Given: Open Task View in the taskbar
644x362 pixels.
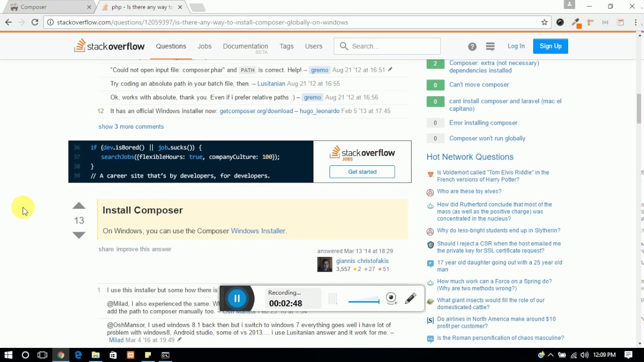Looking at the screenshot, I should (x=42, y=355).
